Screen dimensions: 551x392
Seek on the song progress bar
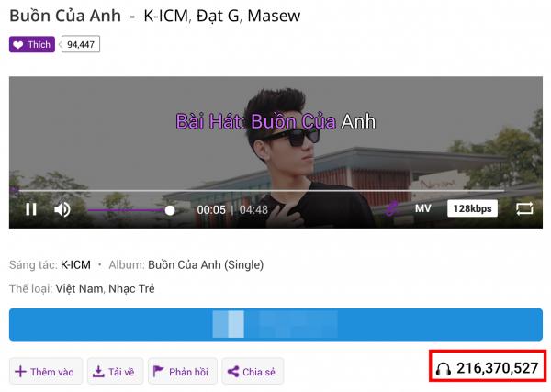[x=262, y=191]
